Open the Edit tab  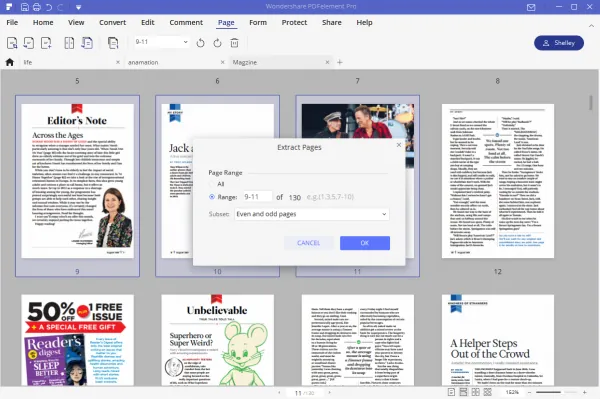(148, 23)
